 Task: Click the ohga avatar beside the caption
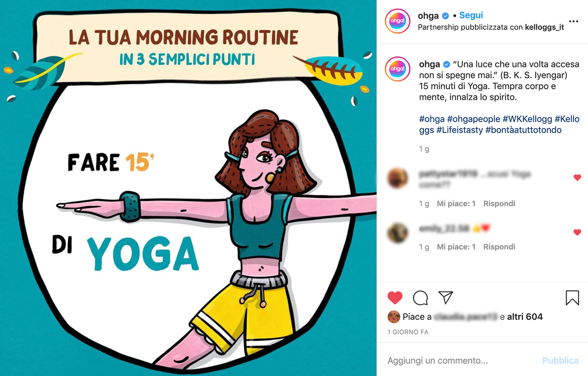click(x=398, y=69)
